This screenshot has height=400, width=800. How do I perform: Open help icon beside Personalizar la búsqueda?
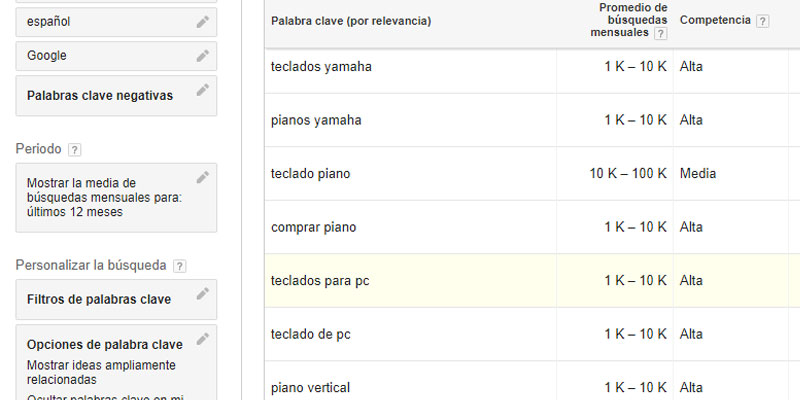[x=180, y=266]
